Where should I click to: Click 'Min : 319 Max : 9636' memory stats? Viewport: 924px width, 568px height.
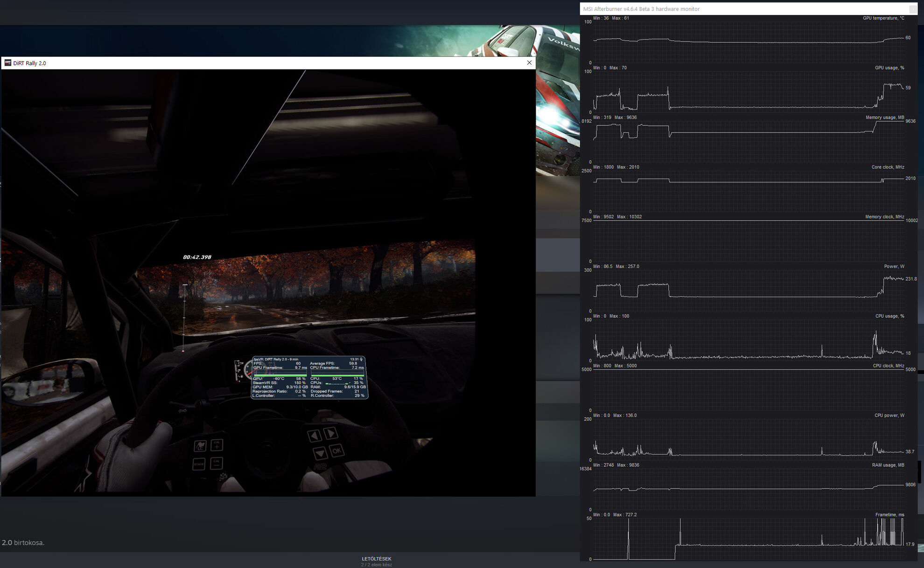coord(615,118)
